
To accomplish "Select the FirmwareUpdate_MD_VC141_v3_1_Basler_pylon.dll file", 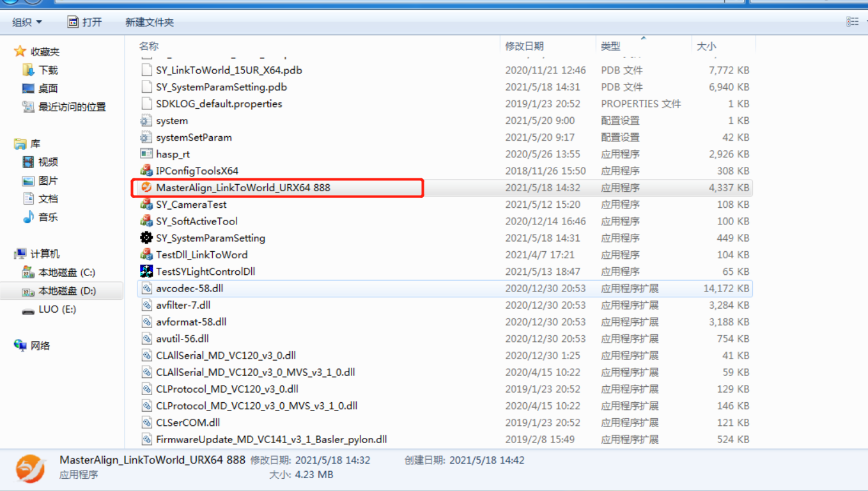I will click(271, 440).
